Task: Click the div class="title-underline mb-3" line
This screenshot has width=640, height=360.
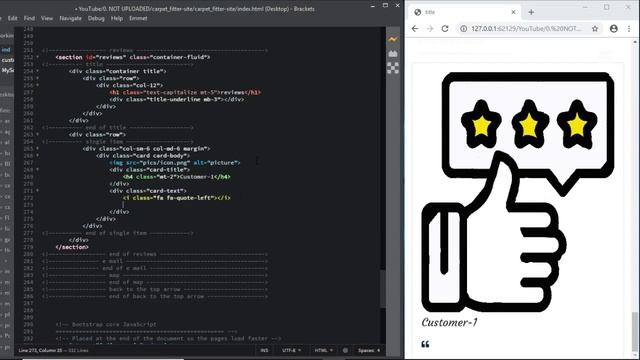Action: coord(177,99)
